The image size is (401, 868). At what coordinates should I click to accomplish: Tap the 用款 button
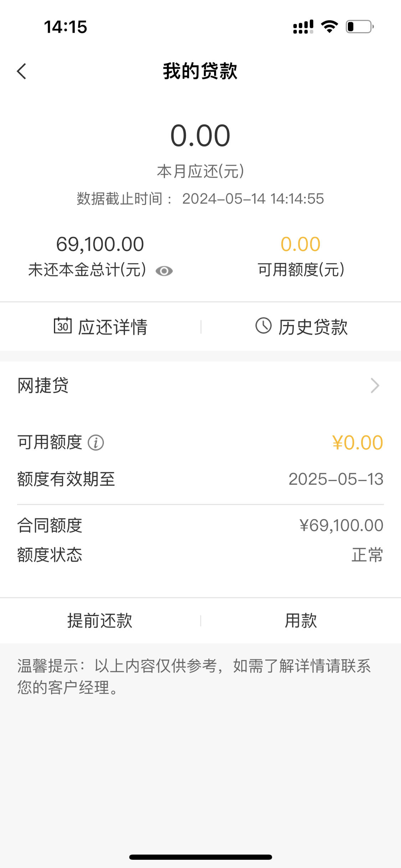point(301,621)
